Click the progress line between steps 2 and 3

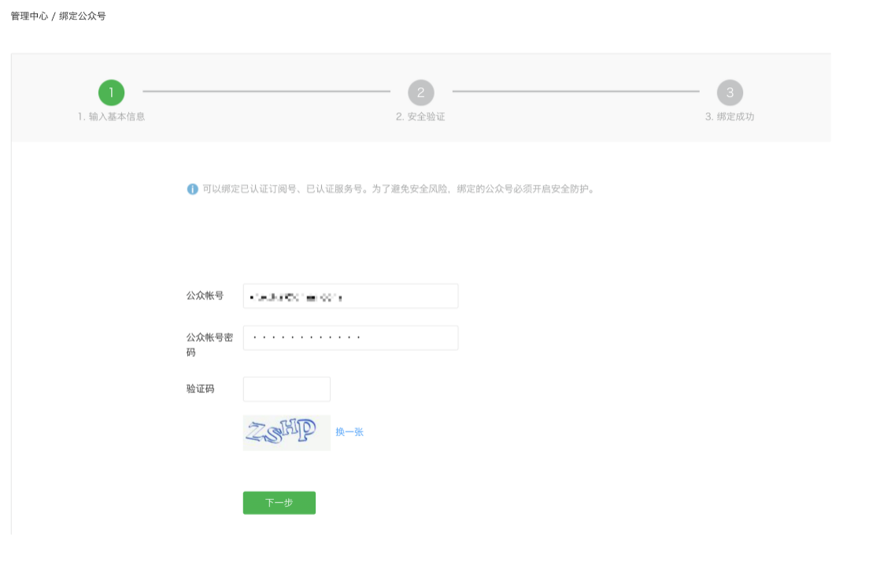pyautogui.click(x=575, y=91)
